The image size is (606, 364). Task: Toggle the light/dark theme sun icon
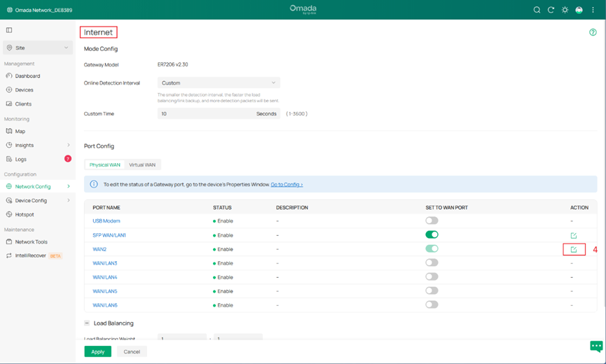coord(565,10)
